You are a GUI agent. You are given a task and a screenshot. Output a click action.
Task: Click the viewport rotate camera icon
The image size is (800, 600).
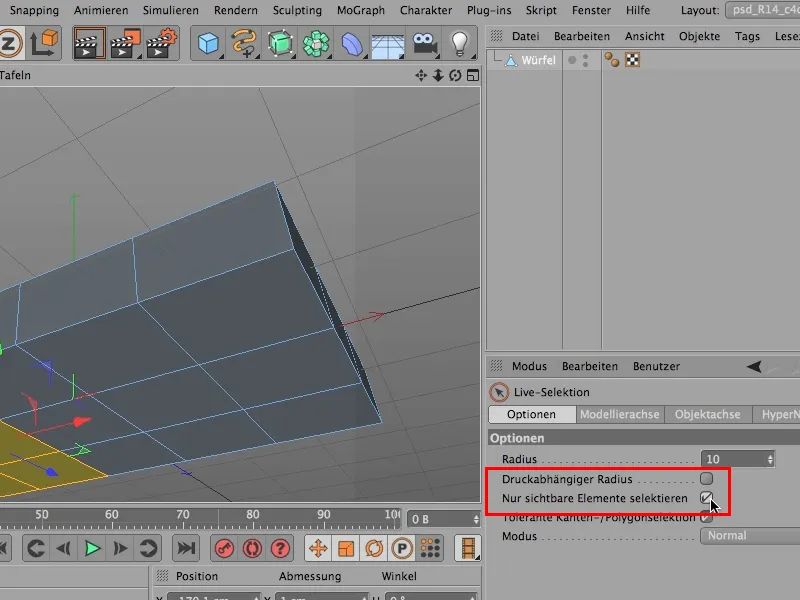[x=455, y=76]
